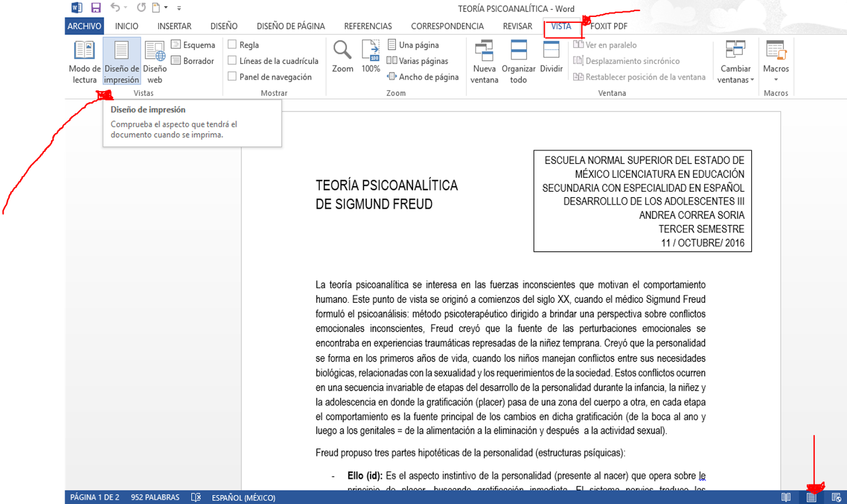Check proofing status in the status bar
Screen dimensions: 847x504
coord(196,497)
